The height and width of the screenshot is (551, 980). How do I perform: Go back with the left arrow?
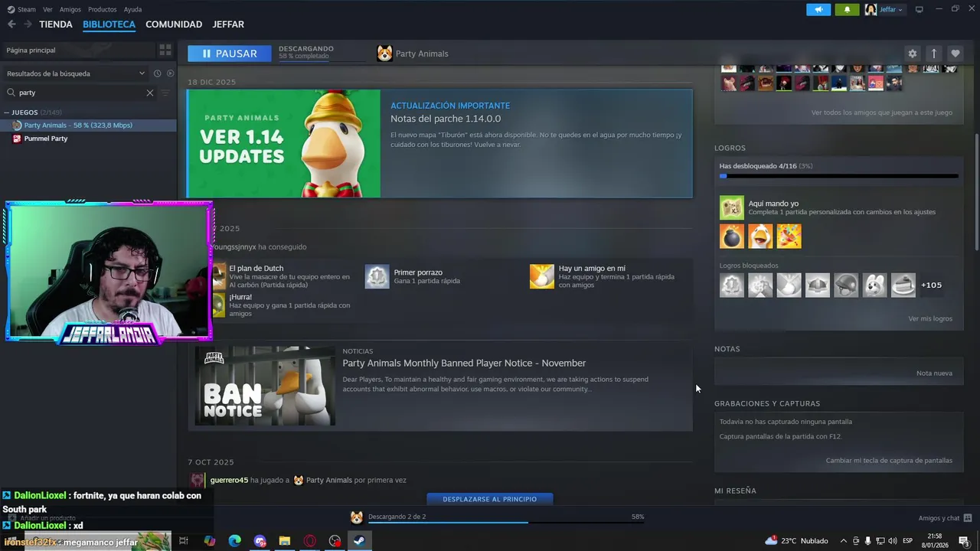[11, 24]
